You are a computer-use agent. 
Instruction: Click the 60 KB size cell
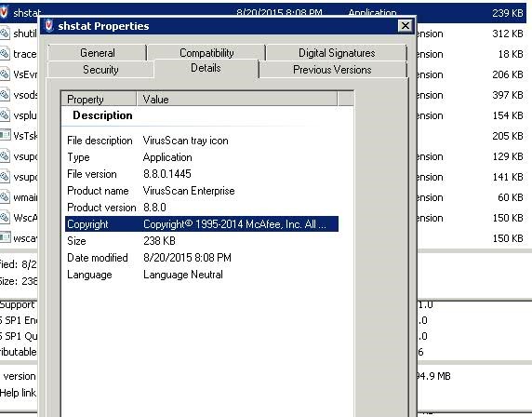pos(511,197)
